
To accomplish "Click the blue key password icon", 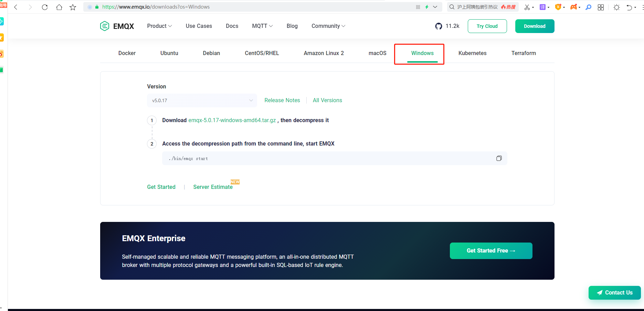I will (x=589, y=7).
